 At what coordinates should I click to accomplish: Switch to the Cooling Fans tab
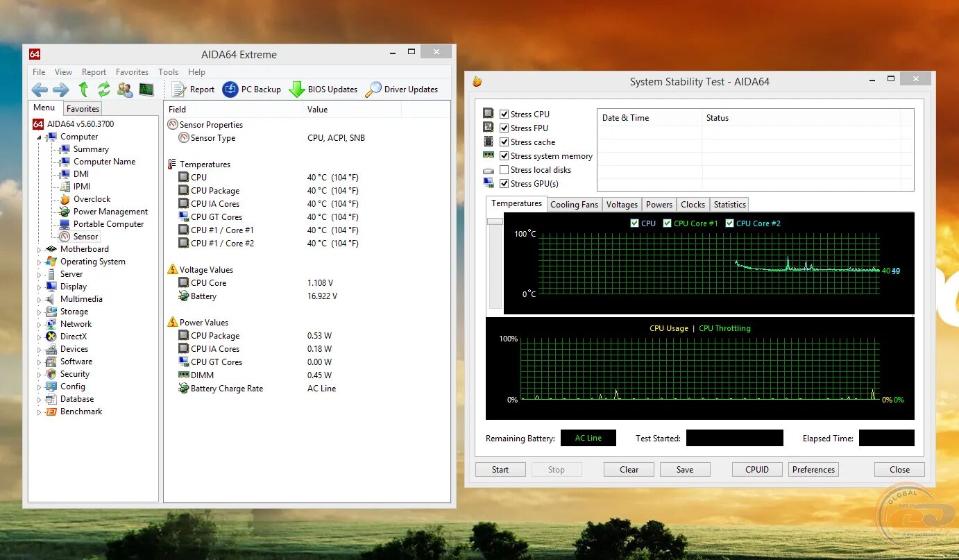point(574,205)
